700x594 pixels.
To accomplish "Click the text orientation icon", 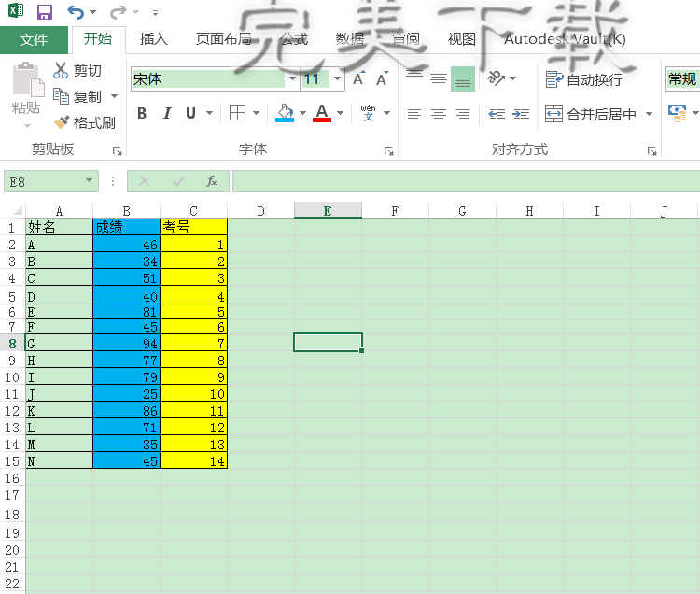I will [x=496, y=78].
